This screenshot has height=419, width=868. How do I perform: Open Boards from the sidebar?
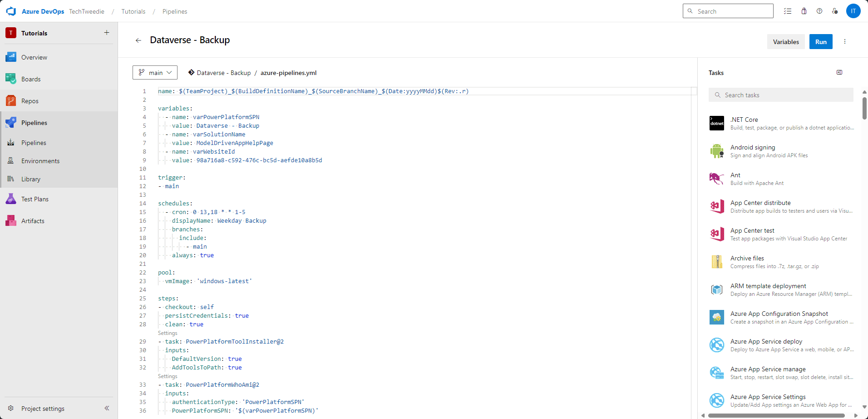(x=30, y=79)
